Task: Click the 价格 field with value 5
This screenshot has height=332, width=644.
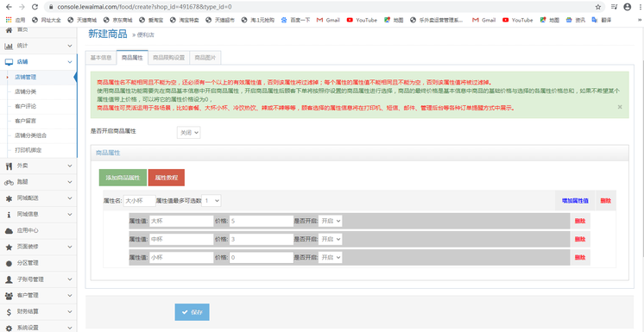Action: 262,221
